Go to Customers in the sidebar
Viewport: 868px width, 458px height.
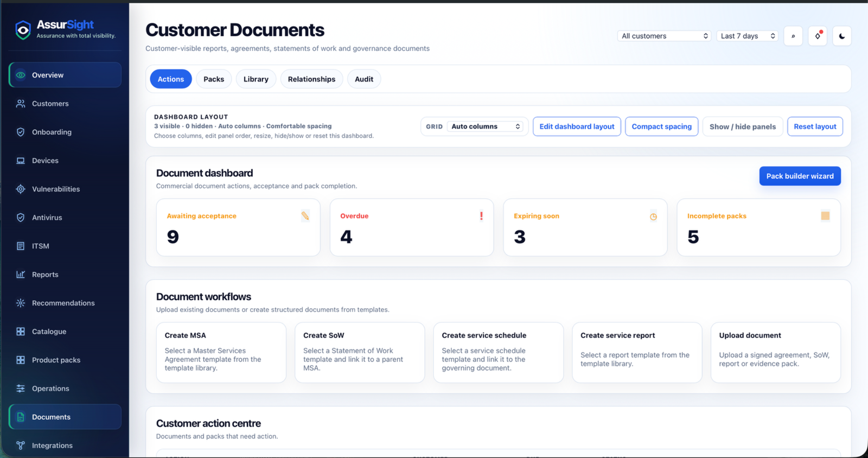pyautogui.click(x=65, y=104)
